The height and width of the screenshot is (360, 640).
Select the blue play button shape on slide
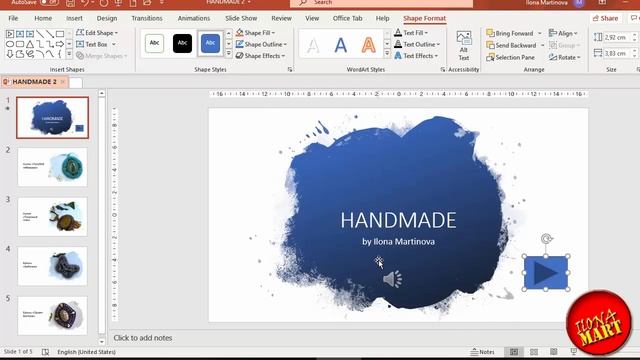[546, 272]
